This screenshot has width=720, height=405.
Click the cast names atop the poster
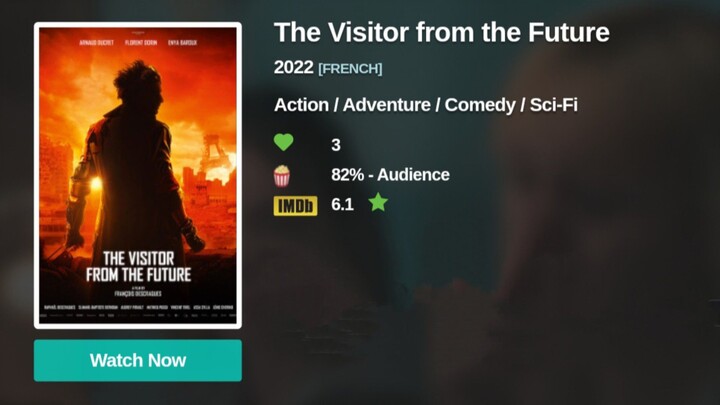pyautogui.click(x=138, y=44)
